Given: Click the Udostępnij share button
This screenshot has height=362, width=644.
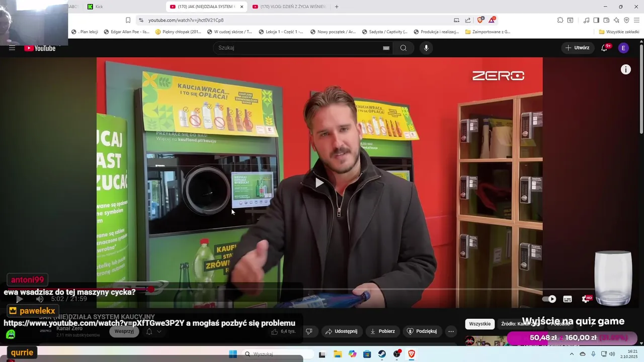Looking at the screenshot, I should pos(342,331).
